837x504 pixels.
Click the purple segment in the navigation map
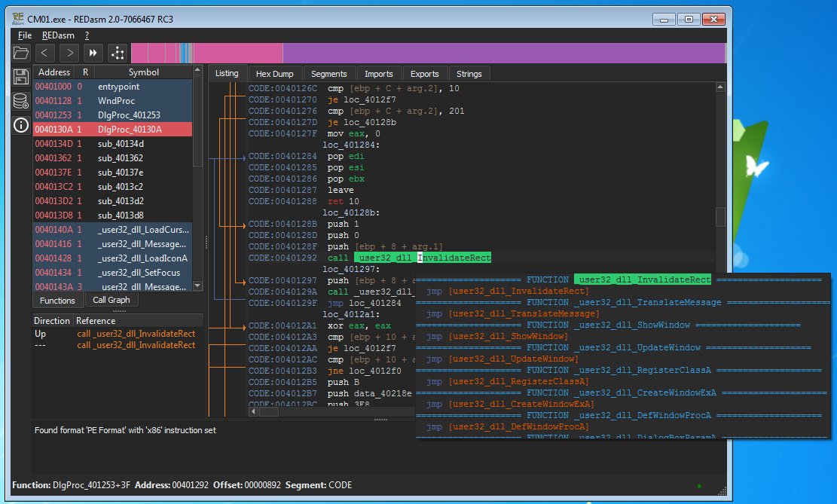pos(503,53)
